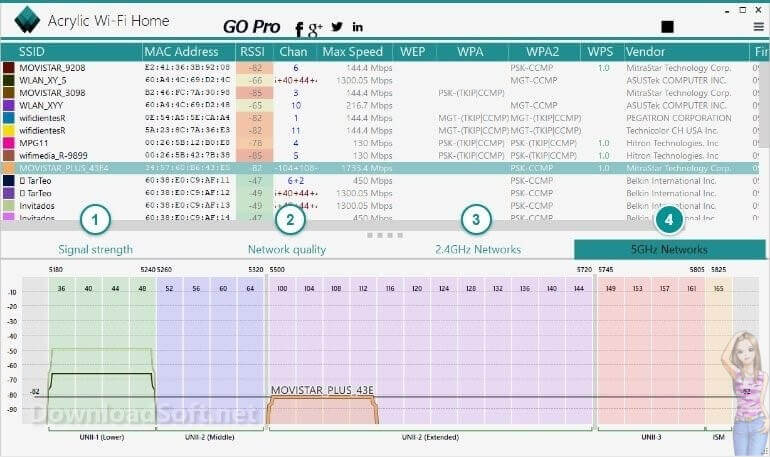
Task: Sort by Chan column header
Action: [x=295, y=52]
